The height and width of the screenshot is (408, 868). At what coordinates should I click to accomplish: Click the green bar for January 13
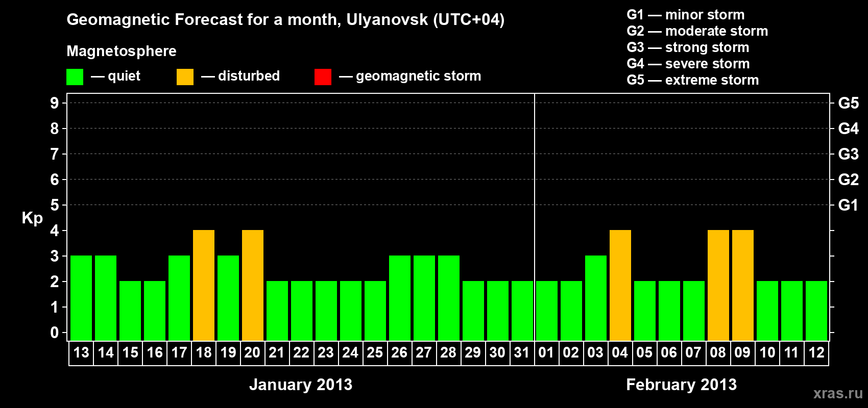(81, 298)
